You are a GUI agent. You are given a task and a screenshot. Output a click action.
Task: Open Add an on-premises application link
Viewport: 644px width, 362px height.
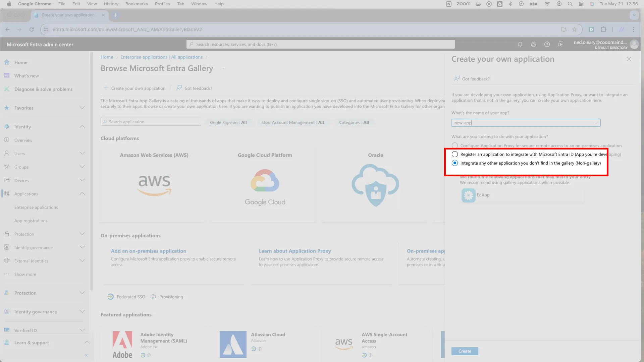pyautogui.click(x=149, y=251)
